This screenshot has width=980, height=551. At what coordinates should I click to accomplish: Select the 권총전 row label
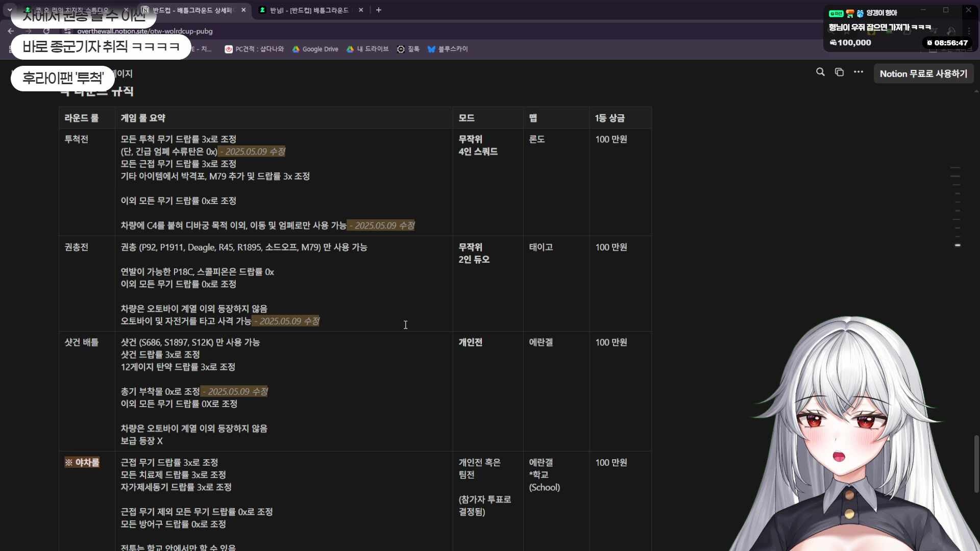tap(77, 247)
